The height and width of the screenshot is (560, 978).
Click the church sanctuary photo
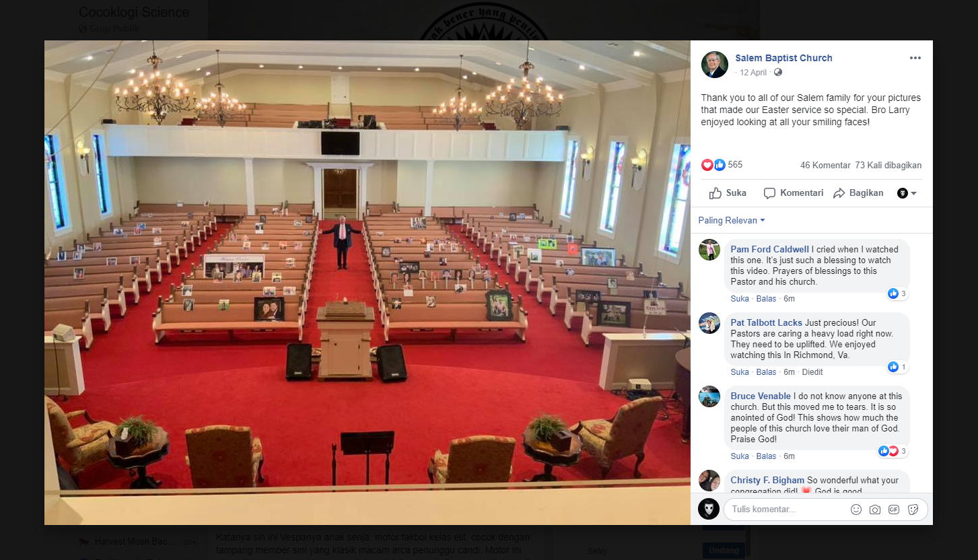(x=368, y=283)
